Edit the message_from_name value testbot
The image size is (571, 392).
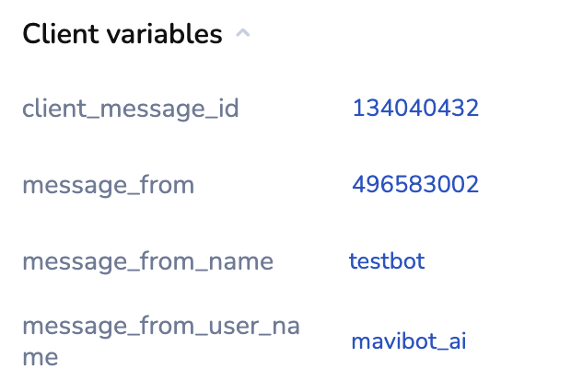387,261
